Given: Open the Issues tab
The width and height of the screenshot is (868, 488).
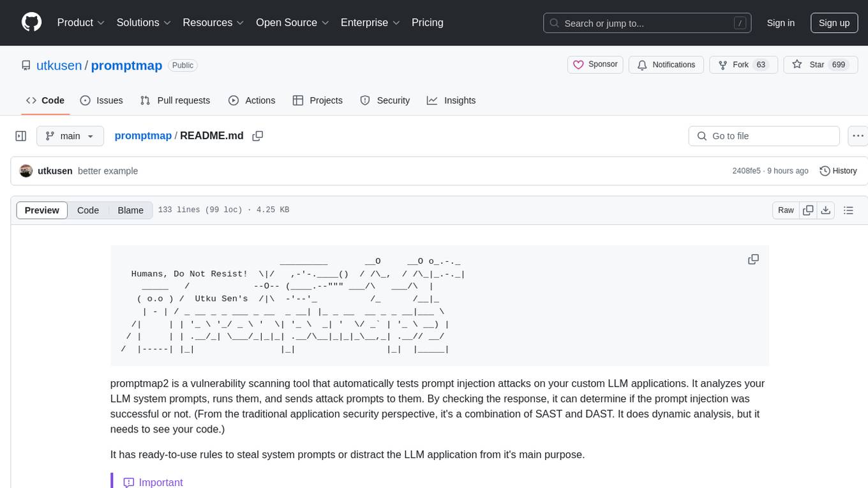Looking at the screenshot, I should (x=101, y=100).
